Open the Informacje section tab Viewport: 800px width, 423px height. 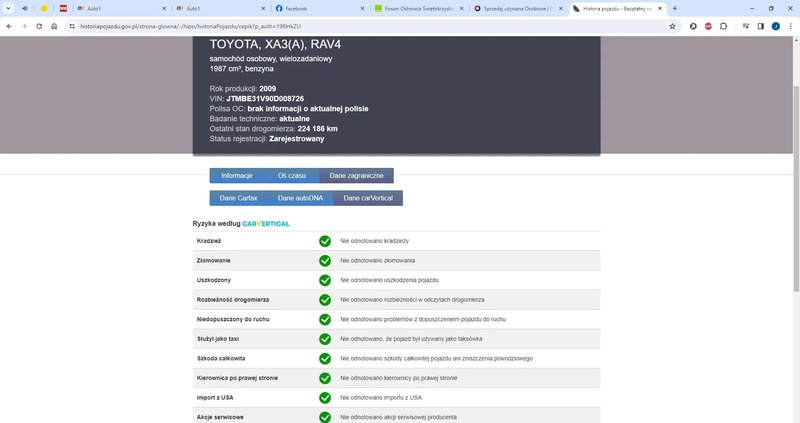[x=237, y=176]
